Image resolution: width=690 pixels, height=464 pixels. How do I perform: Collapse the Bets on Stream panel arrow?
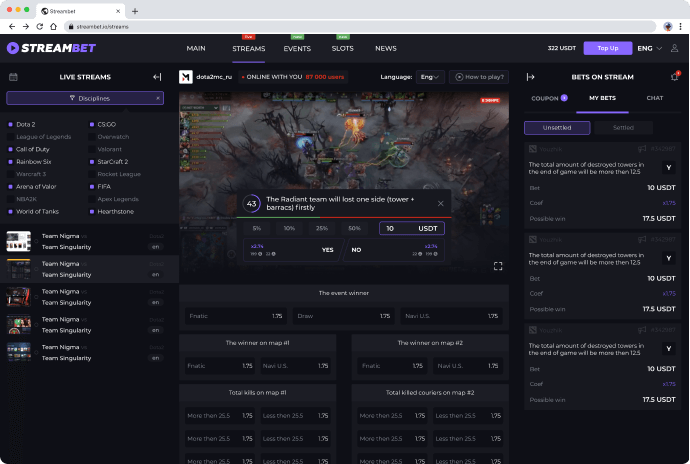530,77
